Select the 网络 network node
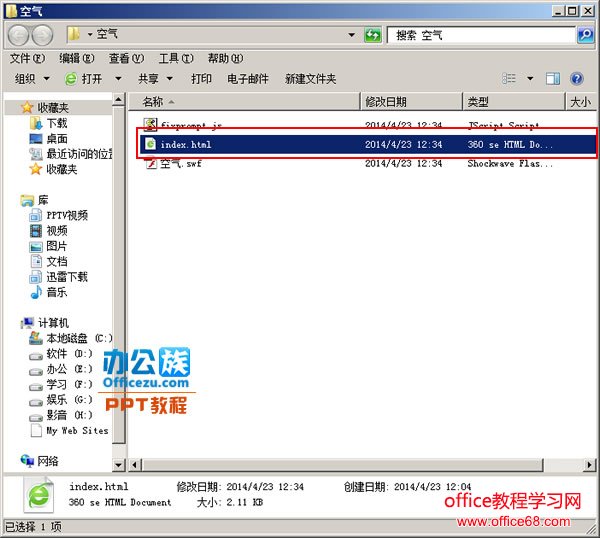 pos(40,461)
